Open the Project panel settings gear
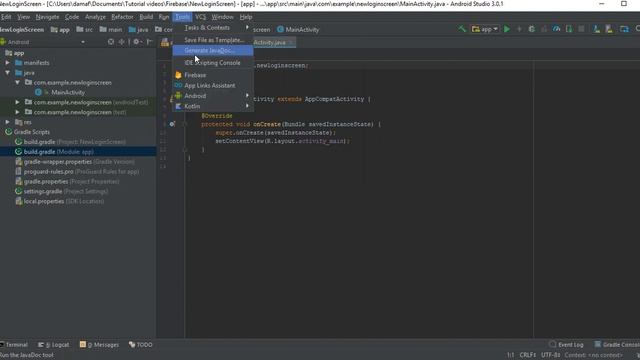This screenshot has height=360, width=640. pos(137,42)
